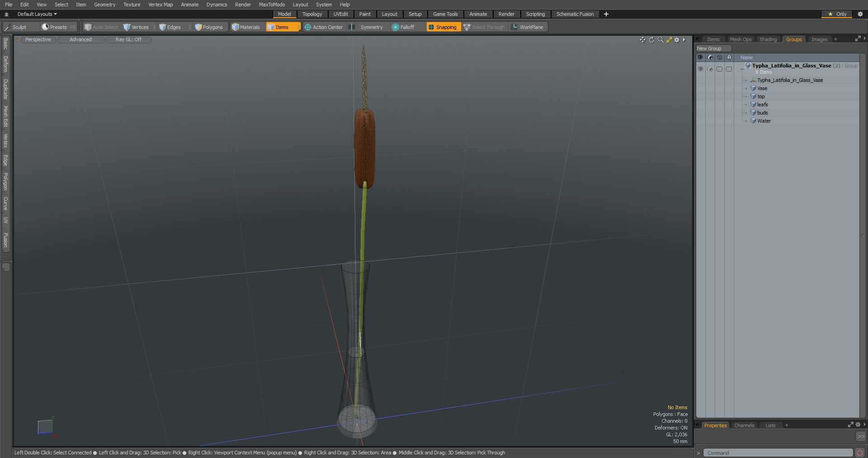Click the locator axis icon of Typha_Latifolia_in_Glass_Vase
Viewport: 868px width, 458px height.
753,80
